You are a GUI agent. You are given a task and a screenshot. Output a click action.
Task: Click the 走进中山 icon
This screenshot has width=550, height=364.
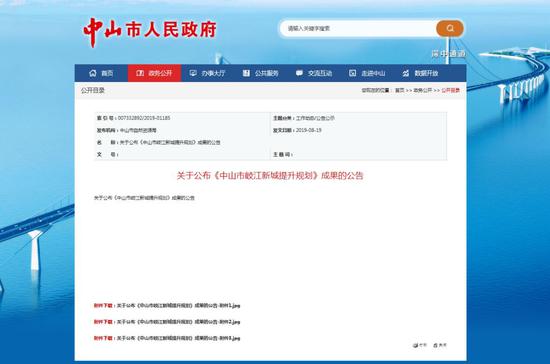(353, 73)
